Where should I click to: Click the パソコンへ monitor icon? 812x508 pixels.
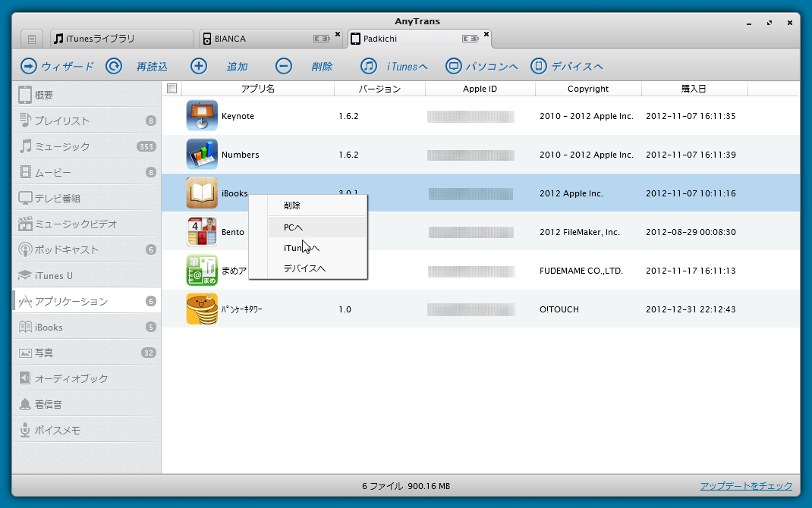[x=454, y=66]
